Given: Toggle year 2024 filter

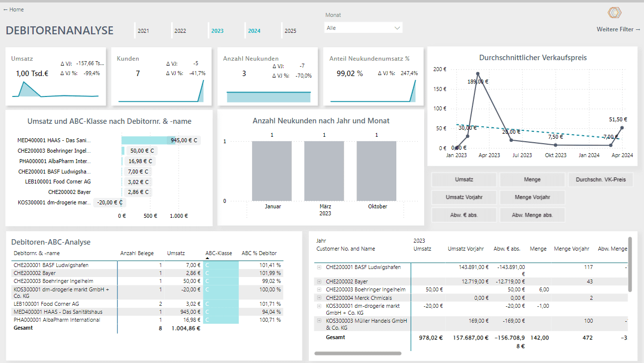Looking at the screenshot, I should tap(254, 31).
